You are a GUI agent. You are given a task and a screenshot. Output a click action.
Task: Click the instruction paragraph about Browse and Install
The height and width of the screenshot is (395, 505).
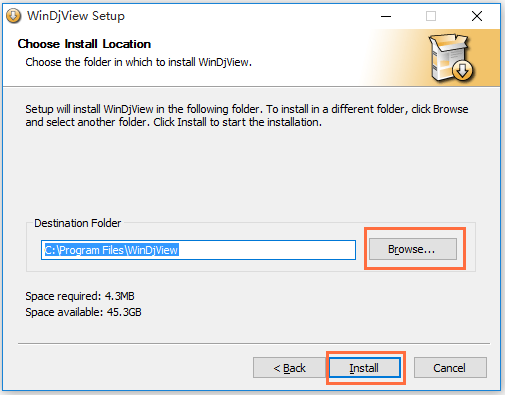coord(247,116)
